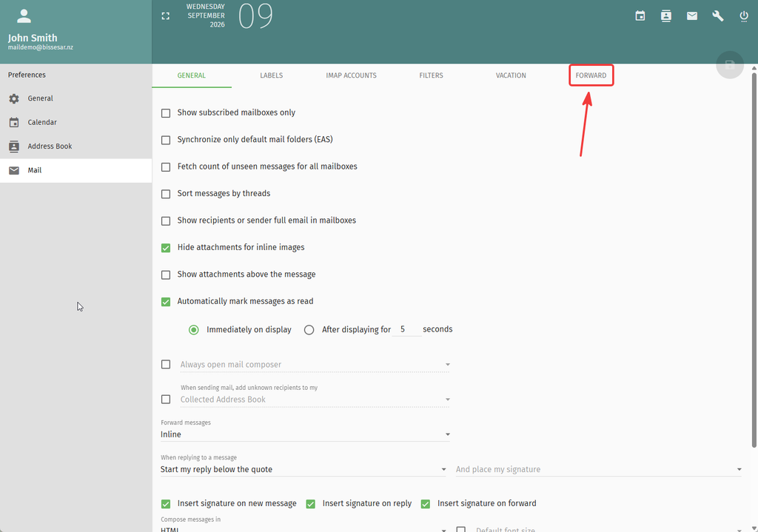Open Always open mail composer dropdown
The image size is (758, 532).
[x=315, y=365]
